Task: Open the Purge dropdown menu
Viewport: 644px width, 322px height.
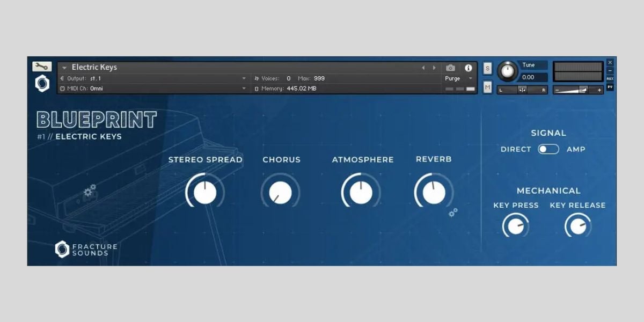Action: pyautogui.click(x=459, y=78)
